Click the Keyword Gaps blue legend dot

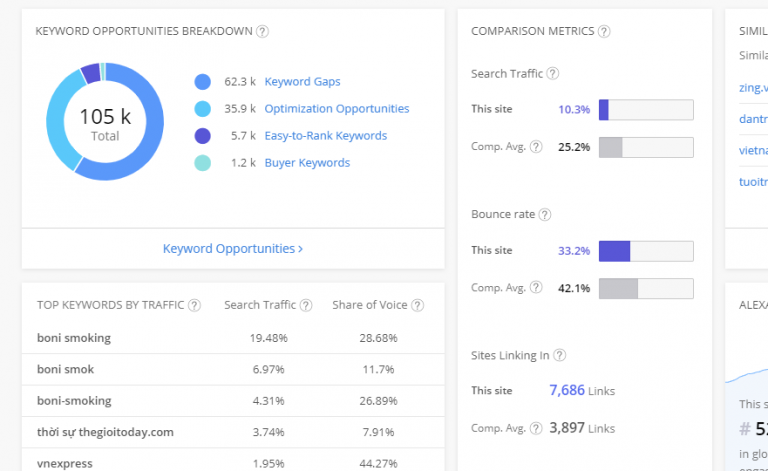pos(203,82)
